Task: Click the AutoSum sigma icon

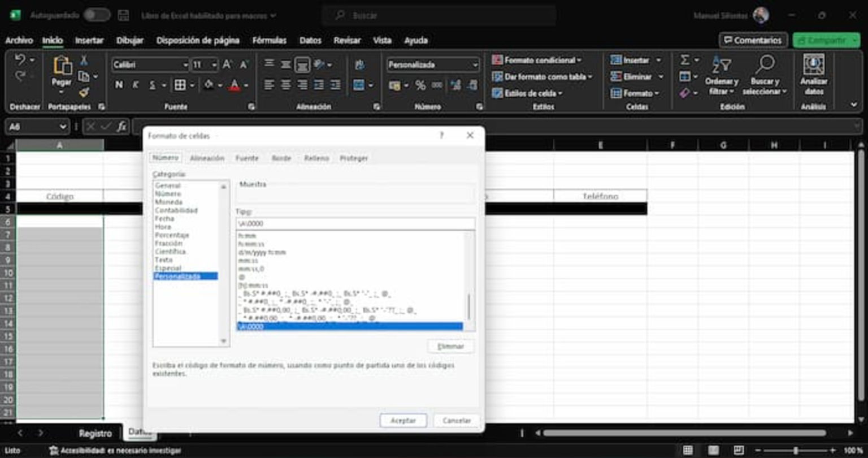Action: pos(685,60)
